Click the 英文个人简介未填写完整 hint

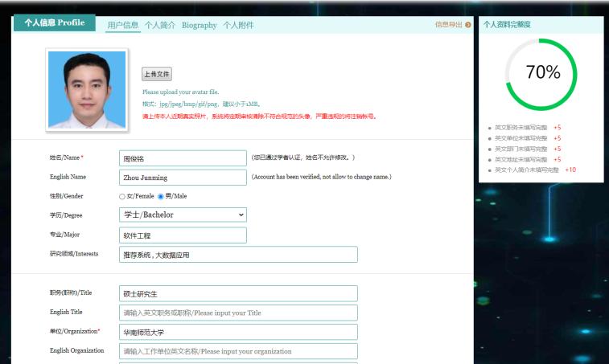point(527,170)
